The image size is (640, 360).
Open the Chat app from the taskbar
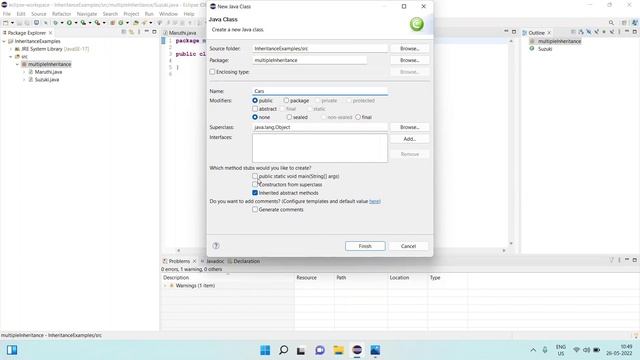[x=320, y=350]
